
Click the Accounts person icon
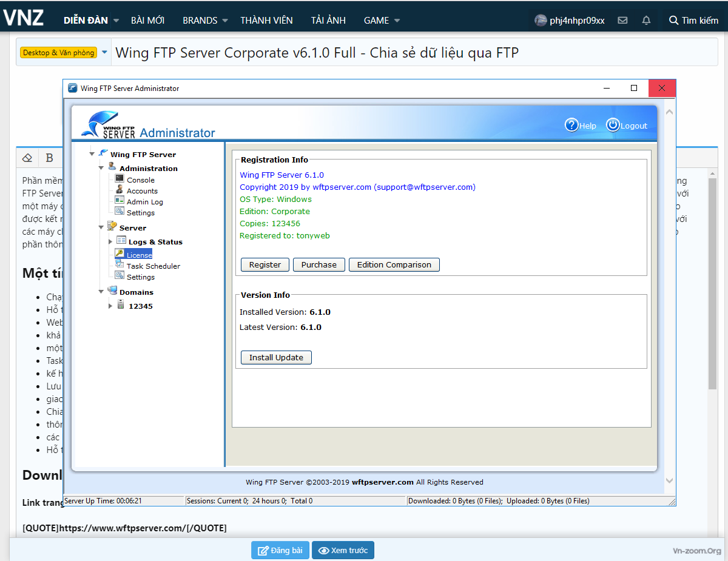(x=120, y=190)
